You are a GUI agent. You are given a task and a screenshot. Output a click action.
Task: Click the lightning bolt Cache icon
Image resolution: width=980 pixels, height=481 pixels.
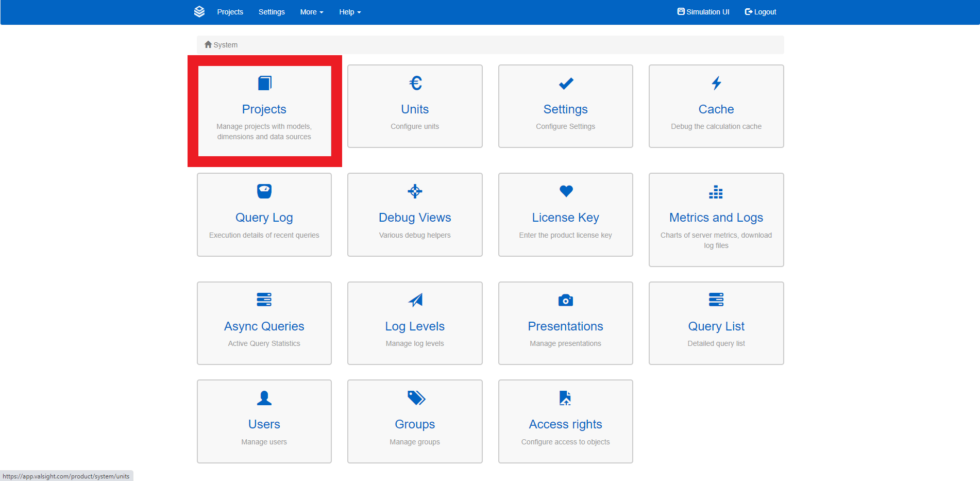click(716, 83)
